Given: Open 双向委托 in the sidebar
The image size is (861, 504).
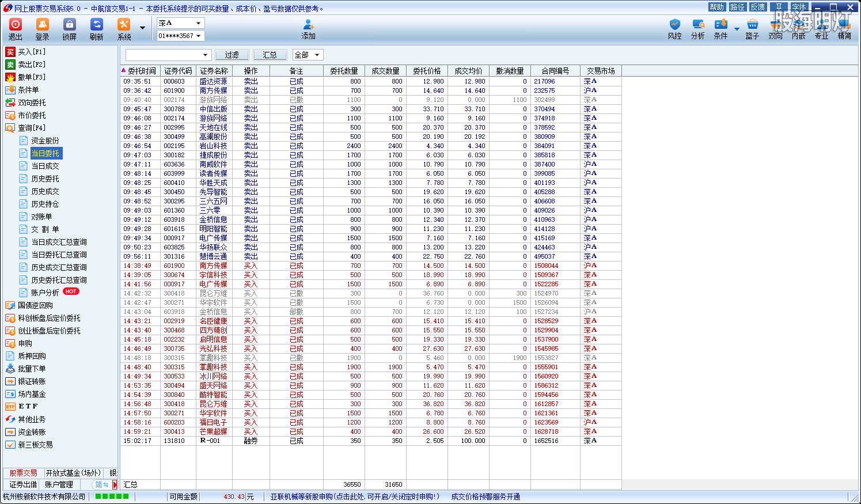Looking at the screenshot, I should (26, 103).
